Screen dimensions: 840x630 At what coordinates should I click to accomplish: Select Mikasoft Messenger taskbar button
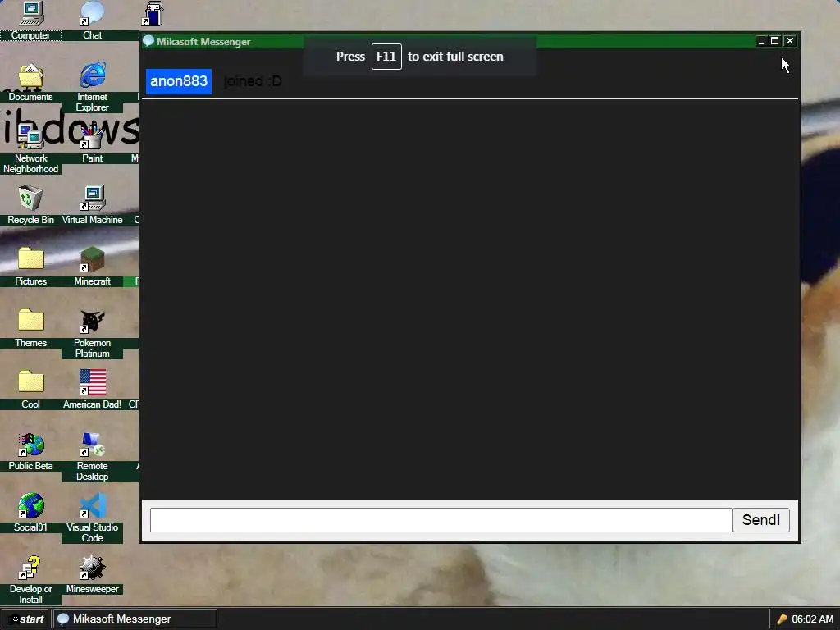135,619
